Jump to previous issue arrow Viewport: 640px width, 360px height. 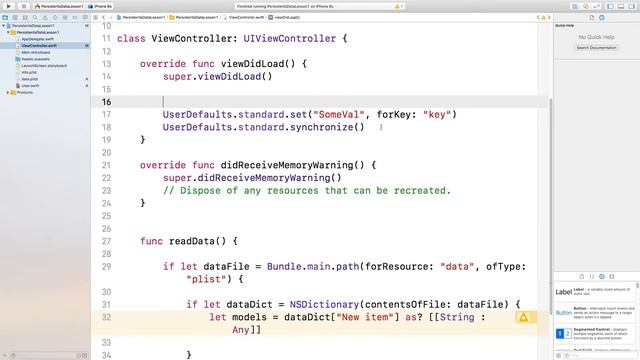[538, 18]
